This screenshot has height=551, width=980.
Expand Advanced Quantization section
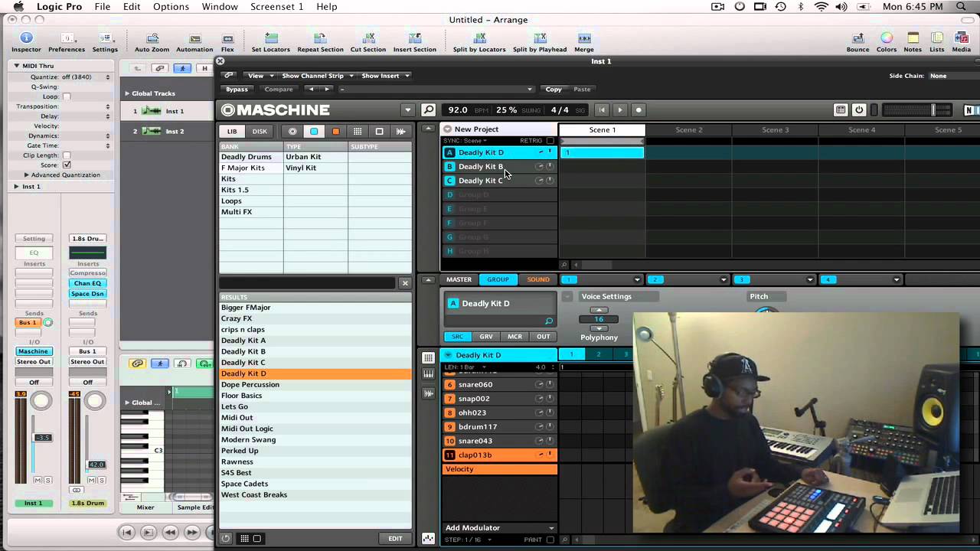pos(27,175)
